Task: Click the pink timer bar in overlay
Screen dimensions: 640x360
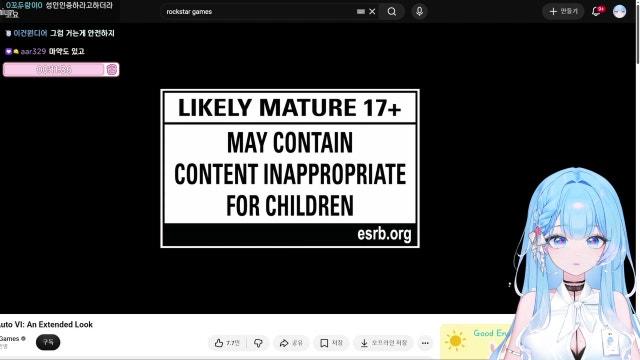Action: pos(53,69)
